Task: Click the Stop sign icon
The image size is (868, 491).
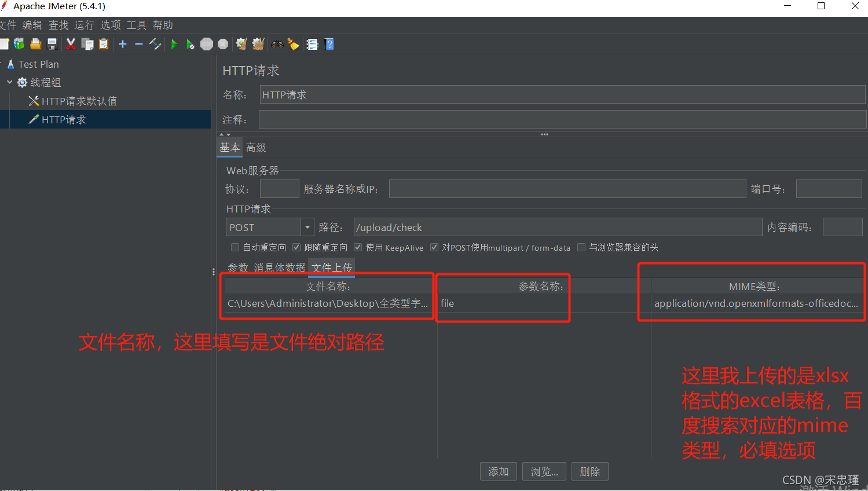Action: click(207, 44)
